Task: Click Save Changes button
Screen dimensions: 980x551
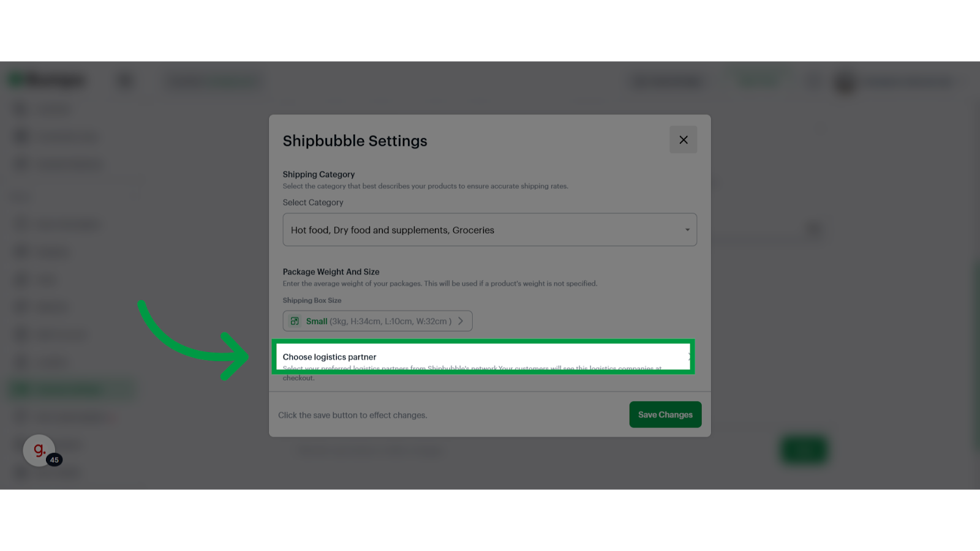Action: click(665, 414)
